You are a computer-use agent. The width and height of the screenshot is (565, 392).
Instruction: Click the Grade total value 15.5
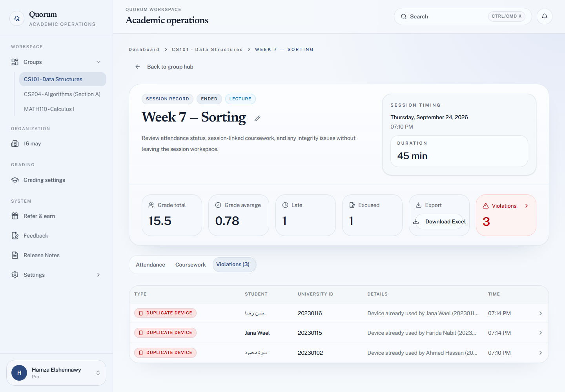[160, 221]
